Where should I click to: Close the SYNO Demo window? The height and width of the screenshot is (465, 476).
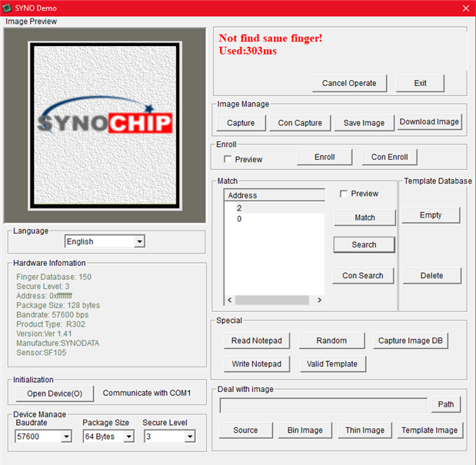(466, 8)
